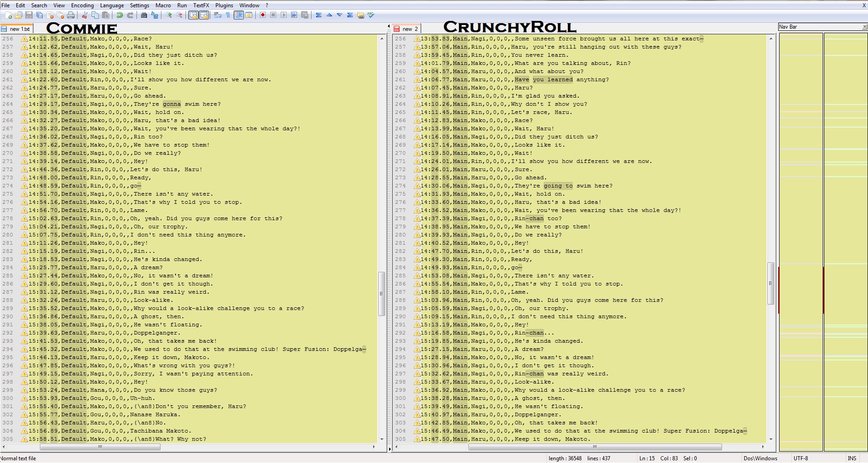
Task: Open Find with the binoculars icon
Action: pyautogui.click(x=144, y=15)
